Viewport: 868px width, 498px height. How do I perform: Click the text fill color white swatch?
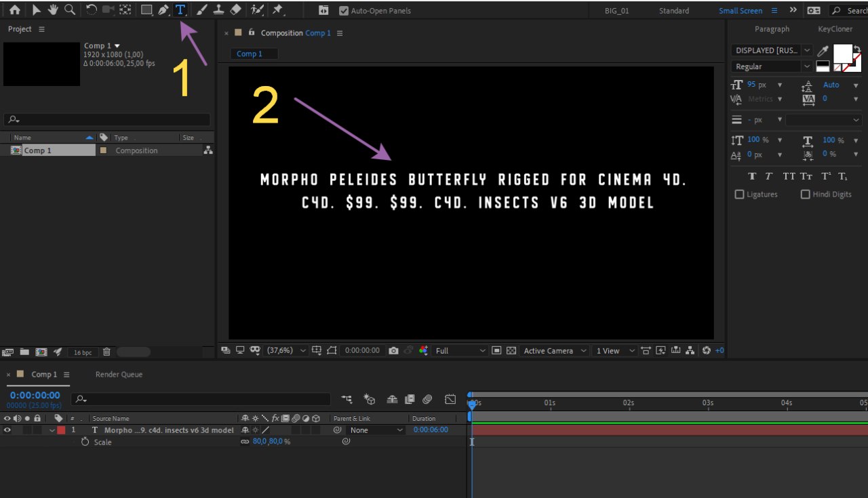click(x=843, y=54)
